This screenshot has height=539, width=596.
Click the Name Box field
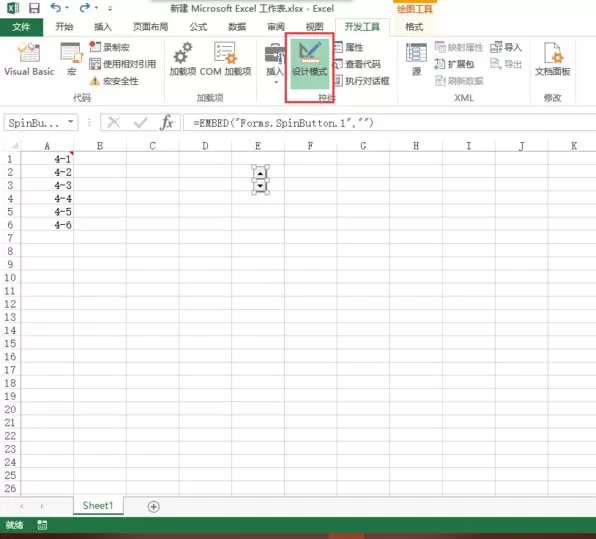click(35, 123)
